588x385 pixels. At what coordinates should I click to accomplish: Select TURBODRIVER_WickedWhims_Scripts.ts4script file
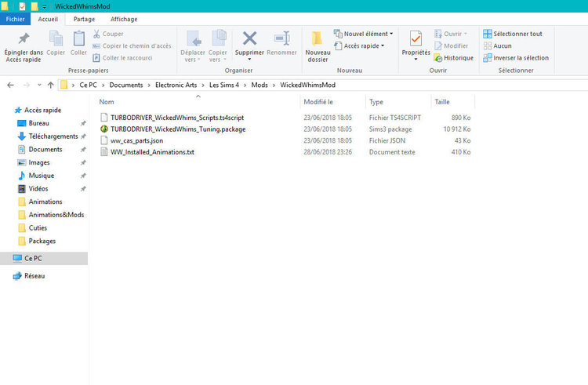(177, 118)
